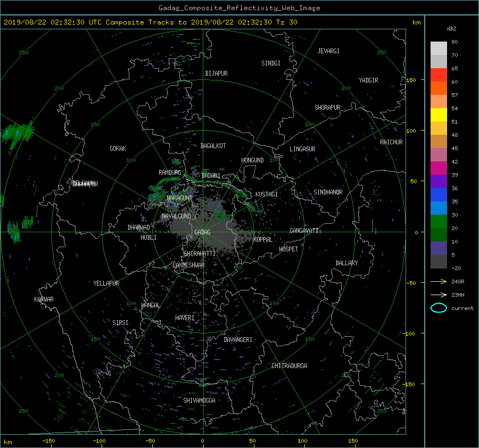The height and width of the screenshot is (448, 479).
Task: Click the UTC Composite Tracks timestamp header
Action: coord(150,22)
